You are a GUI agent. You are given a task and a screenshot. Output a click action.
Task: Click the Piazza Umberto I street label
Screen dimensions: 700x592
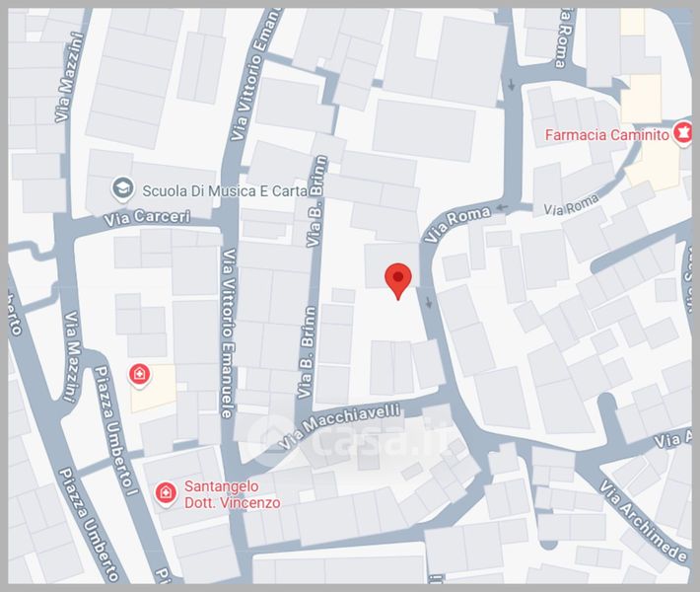pyautogui.click(x=115, y=431)
